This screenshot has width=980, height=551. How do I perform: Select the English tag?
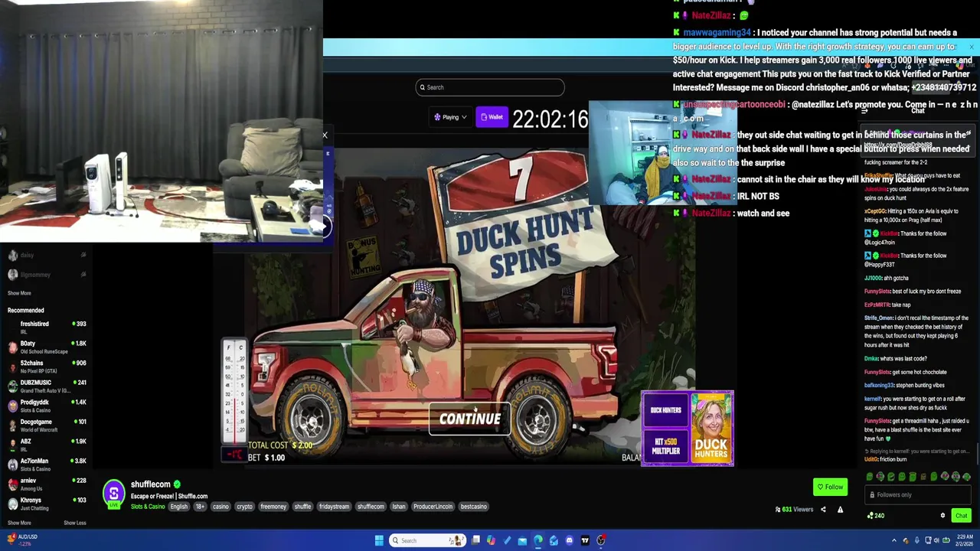coord(179,507)
